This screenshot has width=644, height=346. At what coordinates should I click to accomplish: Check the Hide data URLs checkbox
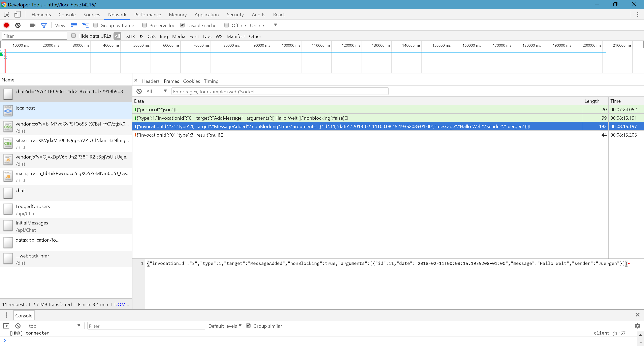click(x=73, y=36)
